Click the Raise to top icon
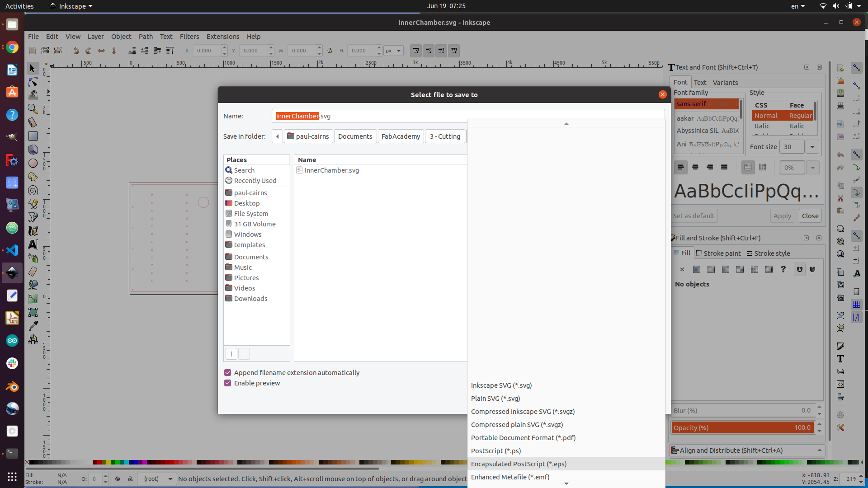Screen dimensions: 868x488 (170, 51)
